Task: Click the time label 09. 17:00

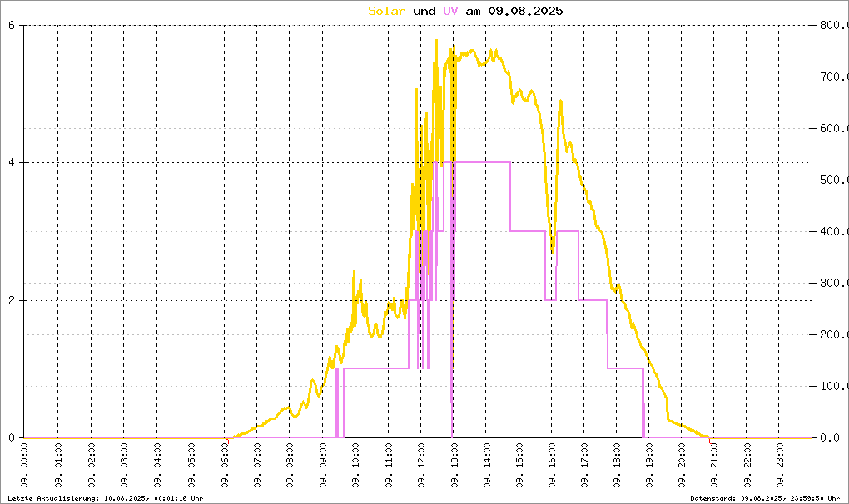Action: pyautogui.click(x=584, y=465)
